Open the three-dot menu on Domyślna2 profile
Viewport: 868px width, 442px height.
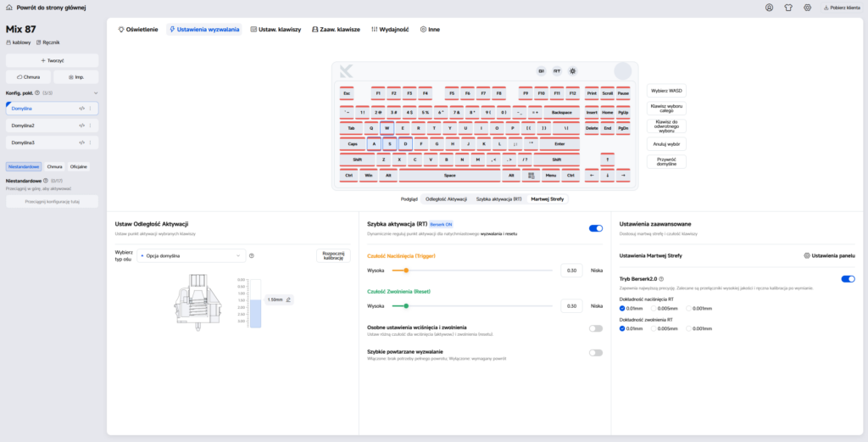[90, 126]
